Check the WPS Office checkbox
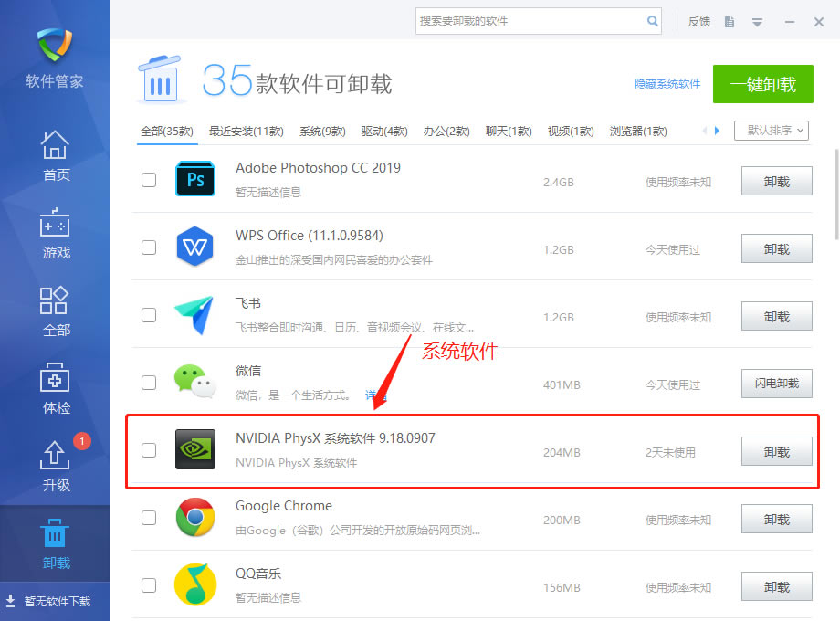The width and height of the screenshot is (840, 621). click(x=149, y=247)
